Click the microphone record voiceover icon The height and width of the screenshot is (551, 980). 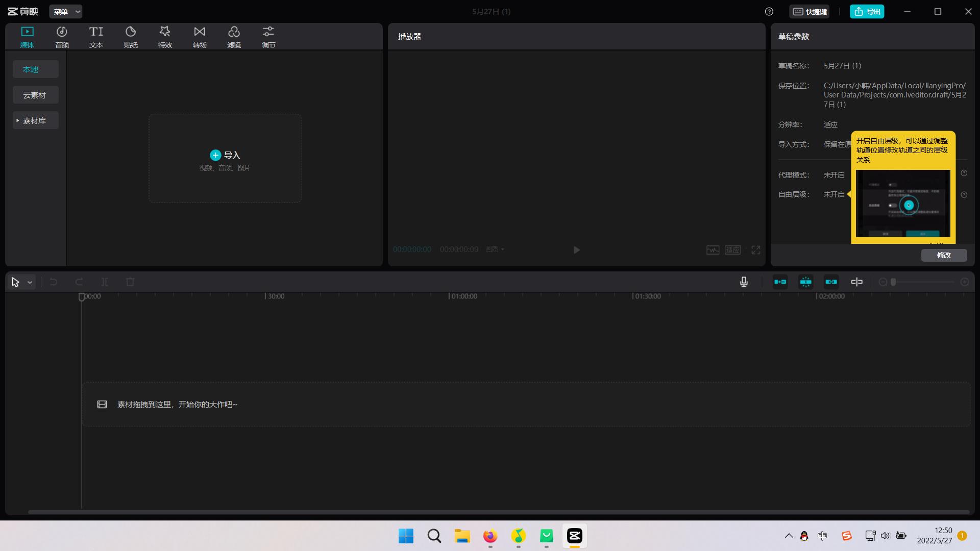744,282
